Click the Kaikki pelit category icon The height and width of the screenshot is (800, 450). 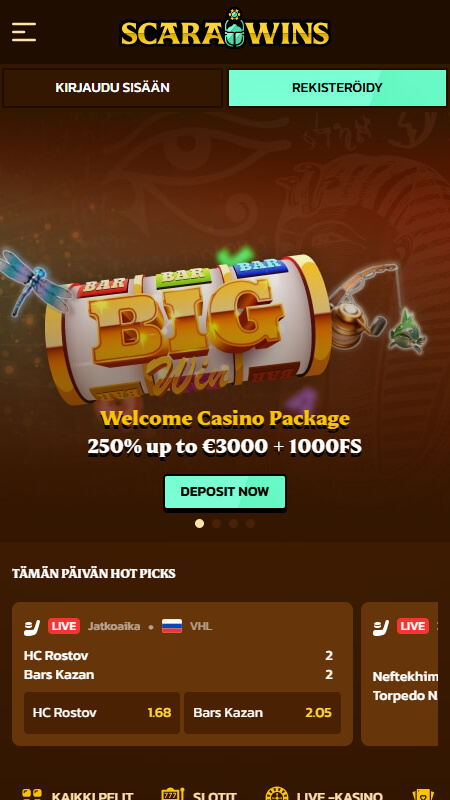(32, 794)
